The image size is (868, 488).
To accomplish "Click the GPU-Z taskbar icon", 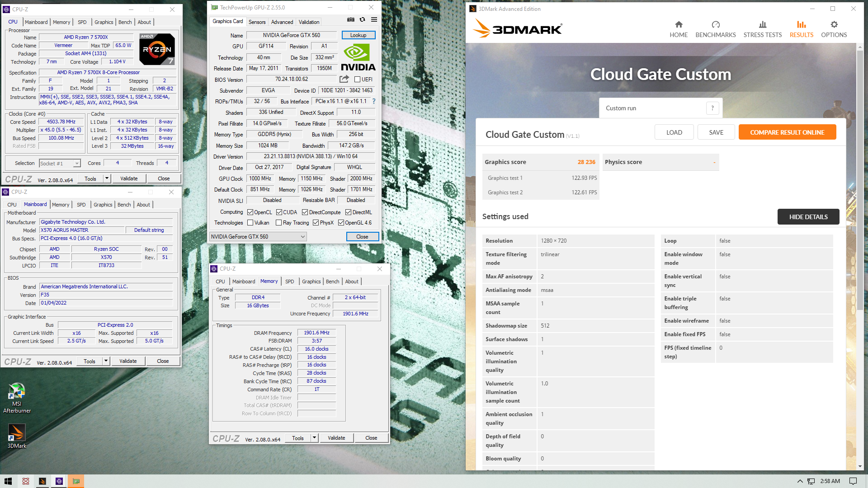I will pos(76,481).
